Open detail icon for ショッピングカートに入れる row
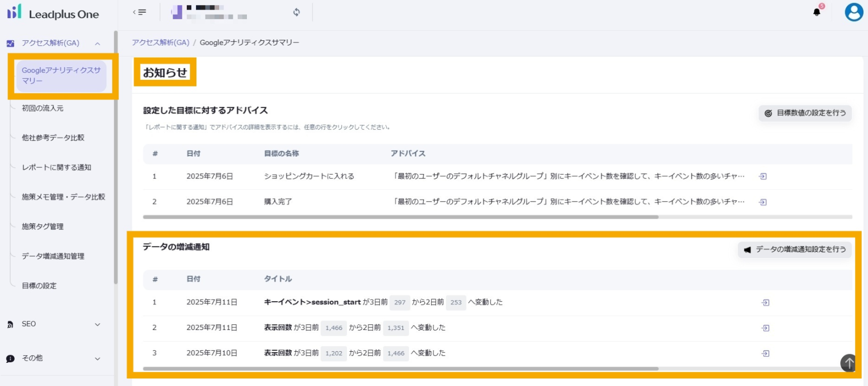 point(763,176)
